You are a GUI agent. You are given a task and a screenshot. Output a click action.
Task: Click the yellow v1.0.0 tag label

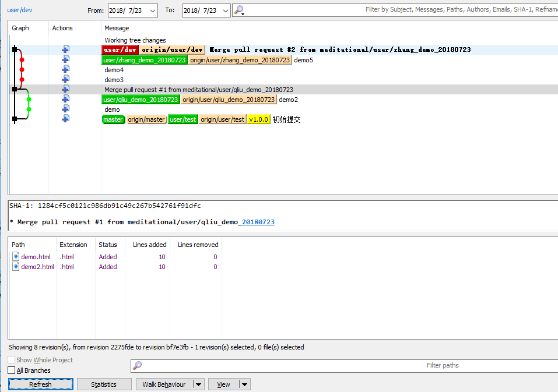click(259, 119)
